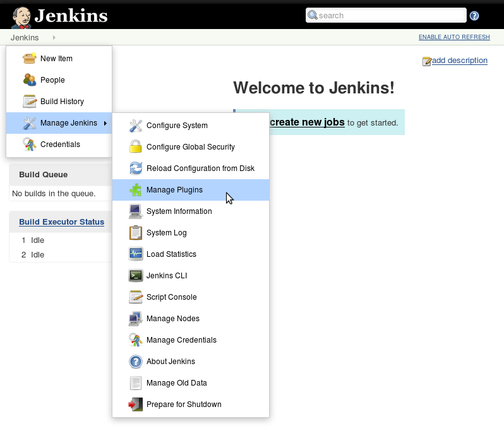Open Configure Global Security
The width and height of the screenshot is (504, 431).
tap(191, 147)
